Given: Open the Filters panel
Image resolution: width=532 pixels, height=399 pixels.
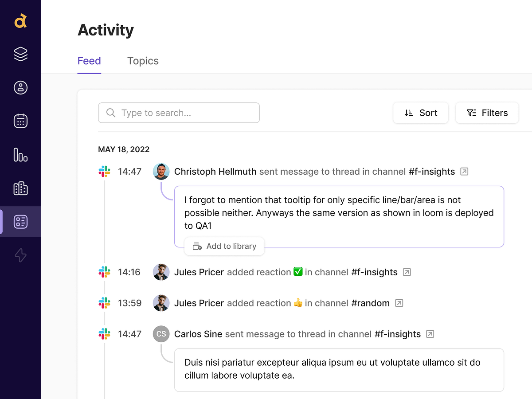Looking at the screenshot, I should click(487, 113).
